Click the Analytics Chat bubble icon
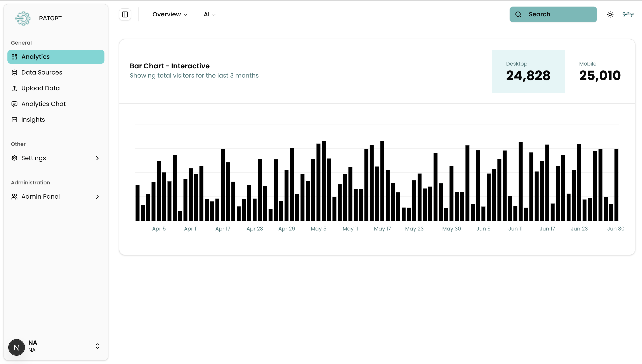Image resolution: width=642 pixels, height=364 pixels. coord(14,104)
